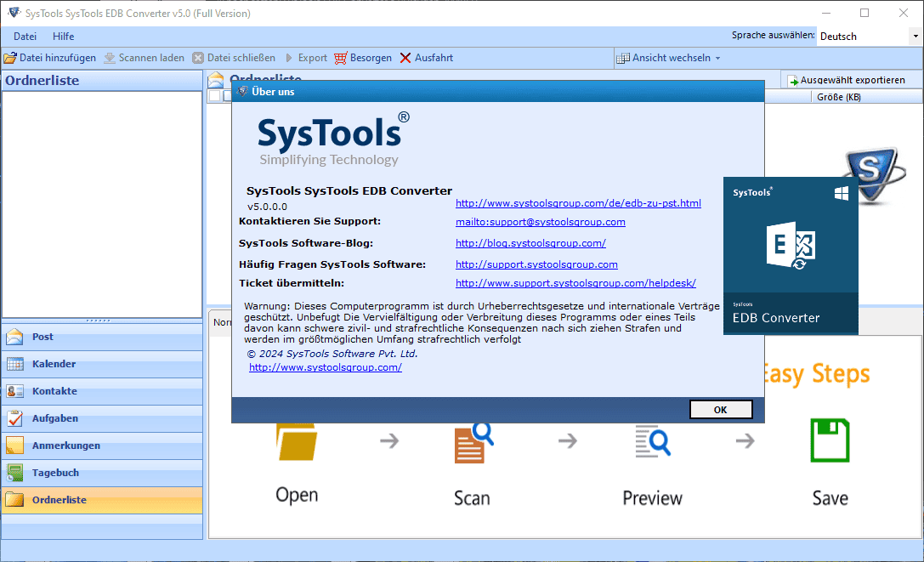The width and height of the screenshot is (924, 562).
Task: Select Ordnerliste in the navigation pane
Action: (59, 500)
